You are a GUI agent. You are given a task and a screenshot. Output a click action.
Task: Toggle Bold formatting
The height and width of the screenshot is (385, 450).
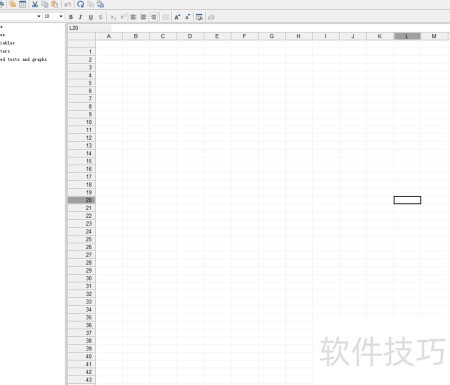click(x=71, y=17)
